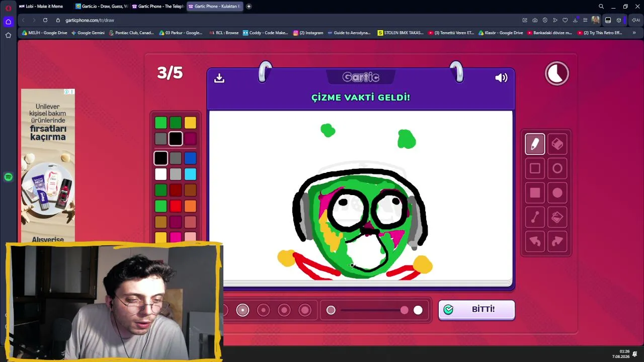The height and width of the screenshot is (362, 644).
Task: Pick the filled ellipse tool
Action: 557,193
